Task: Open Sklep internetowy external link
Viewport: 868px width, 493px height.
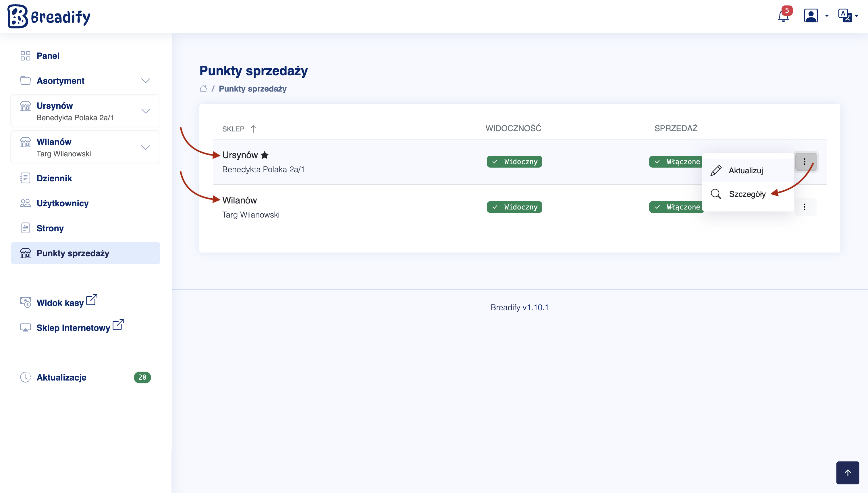Action: tap(73, 327)
